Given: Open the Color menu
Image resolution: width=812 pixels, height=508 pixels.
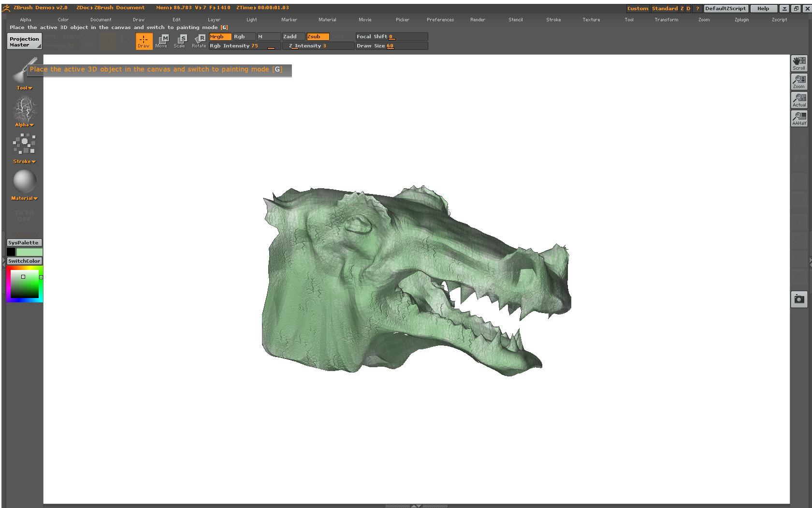Looking at the screenshot, I should pyautogui.click(x=63, y=20).
